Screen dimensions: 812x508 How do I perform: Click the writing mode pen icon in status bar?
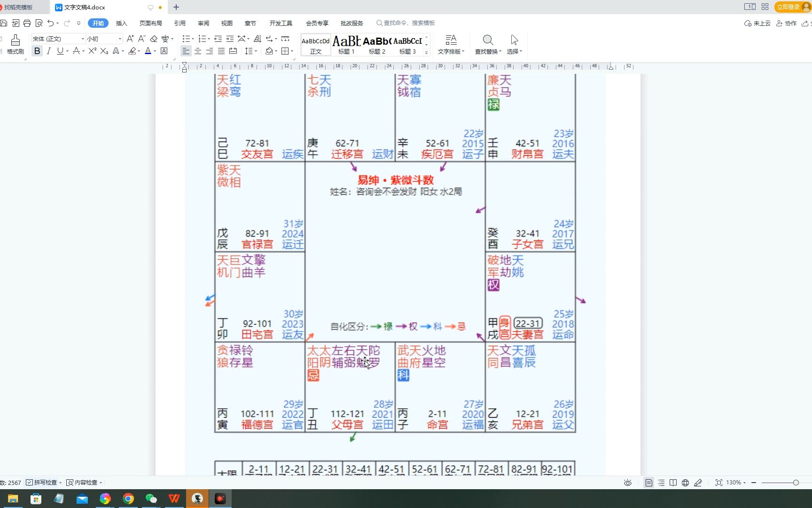click(x=698, y=483)
